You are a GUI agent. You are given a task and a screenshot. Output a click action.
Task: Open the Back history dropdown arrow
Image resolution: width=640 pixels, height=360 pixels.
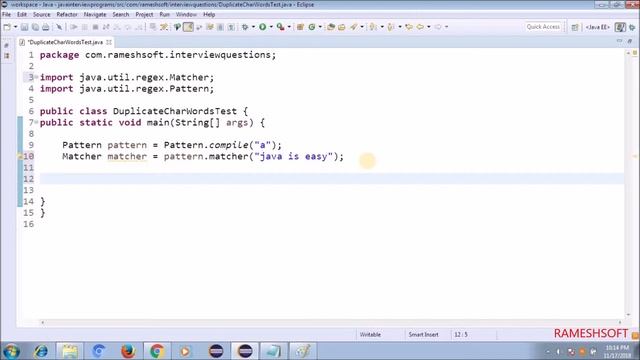pyautogui.click(x=429, y=27)
